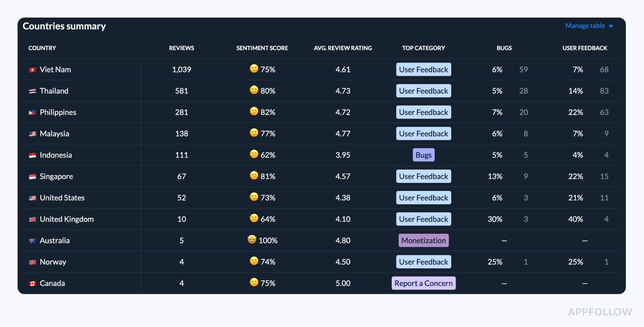Select Australia's Monetization badge
The width and height of the screenshot is (644, 327).
coord(423,240)
